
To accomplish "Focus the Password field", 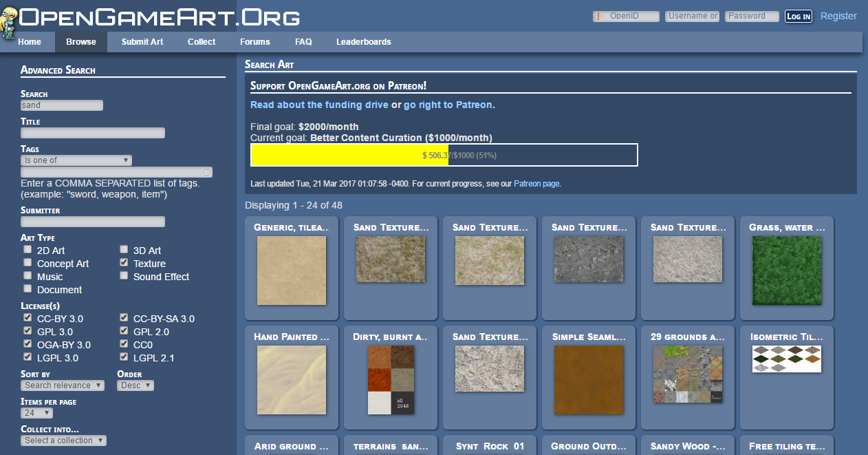I will (x=752, y=16).
